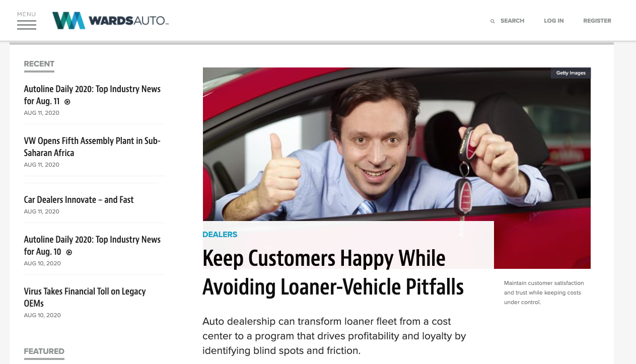Click the RECENT section heading

[39, 64]
